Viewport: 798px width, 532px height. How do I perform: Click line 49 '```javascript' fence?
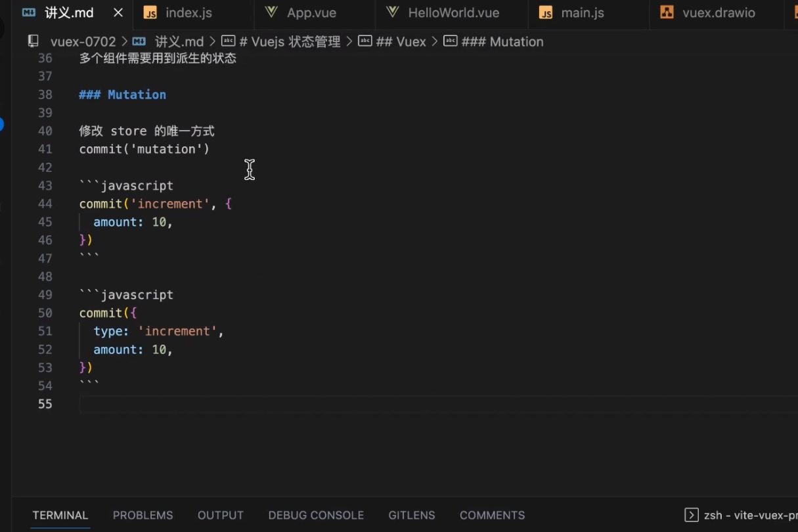[126, 295]
